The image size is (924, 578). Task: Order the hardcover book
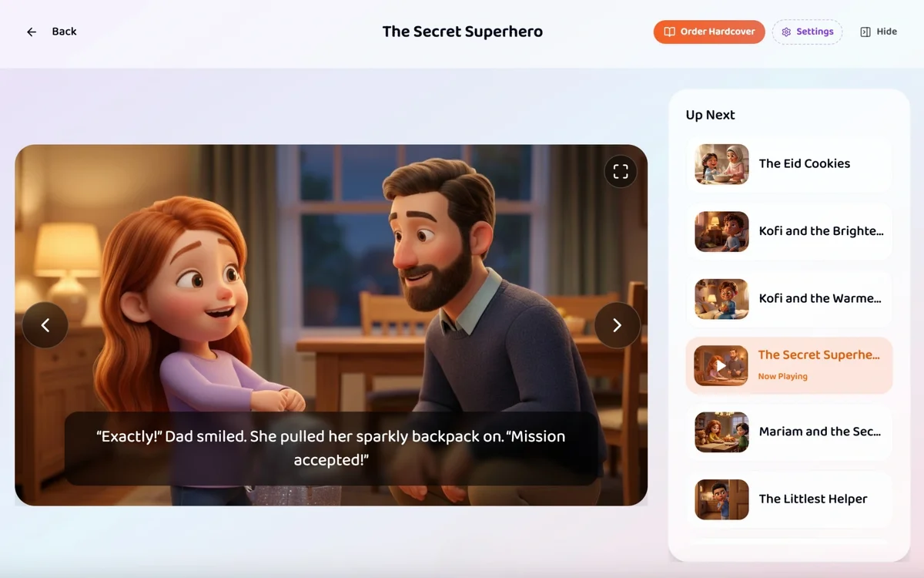[x=709, y=32]
